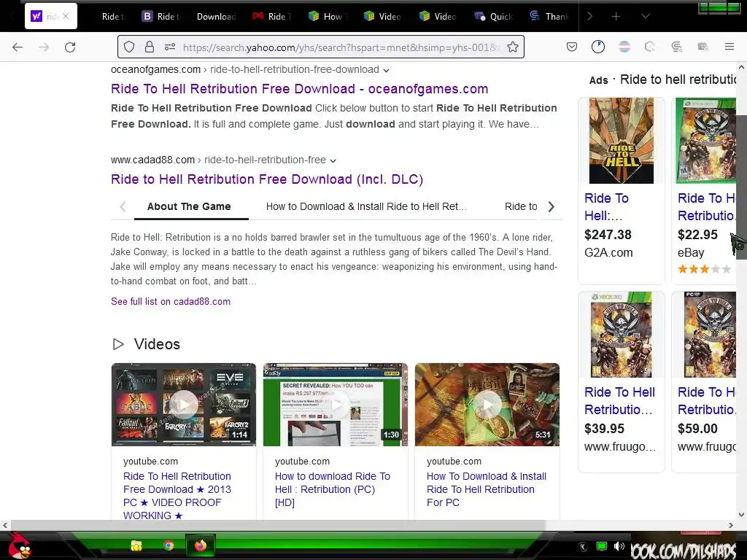Save page to Pocket

(572, 47)
